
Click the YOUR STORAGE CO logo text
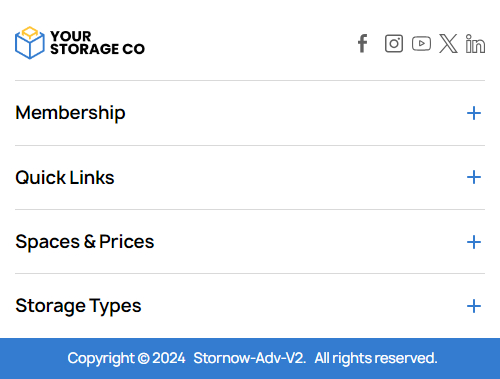point(97,43)
